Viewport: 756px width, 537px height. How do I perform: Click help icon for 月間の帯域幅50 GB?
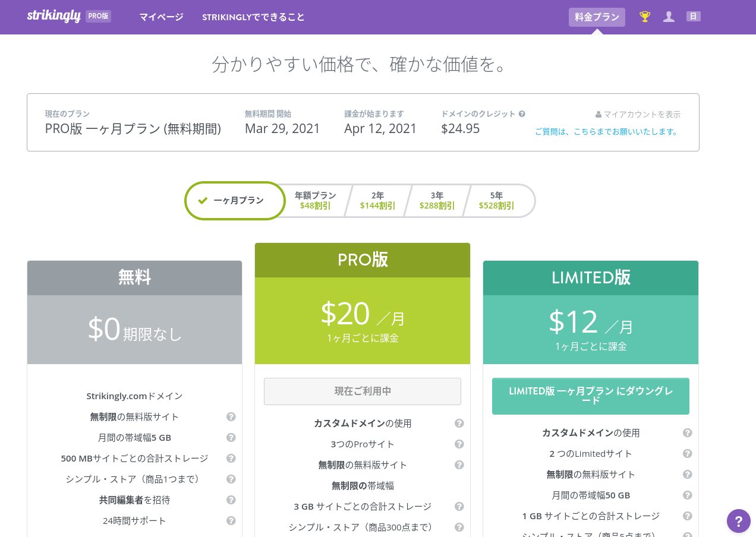[688, 495]
